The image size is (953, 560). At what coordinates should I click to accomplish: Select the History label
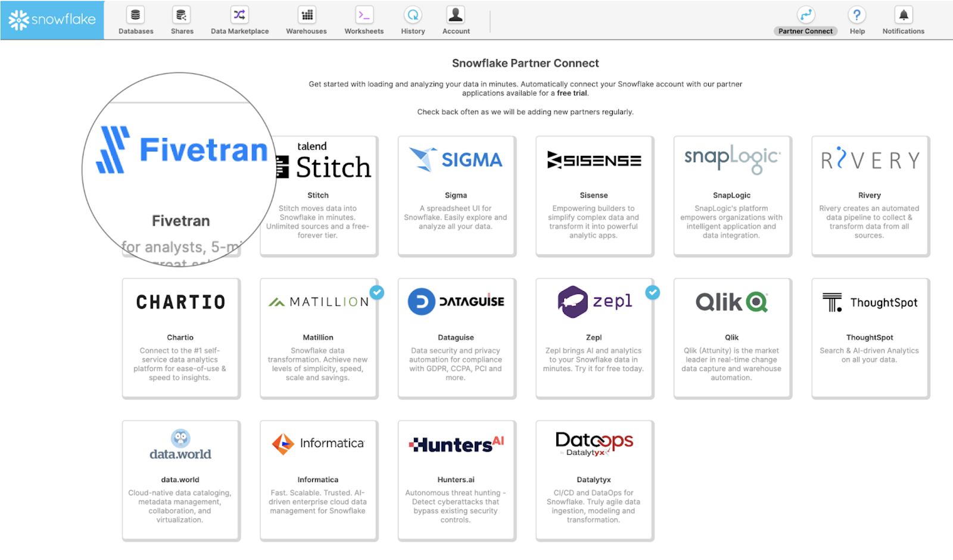(413, 31)
